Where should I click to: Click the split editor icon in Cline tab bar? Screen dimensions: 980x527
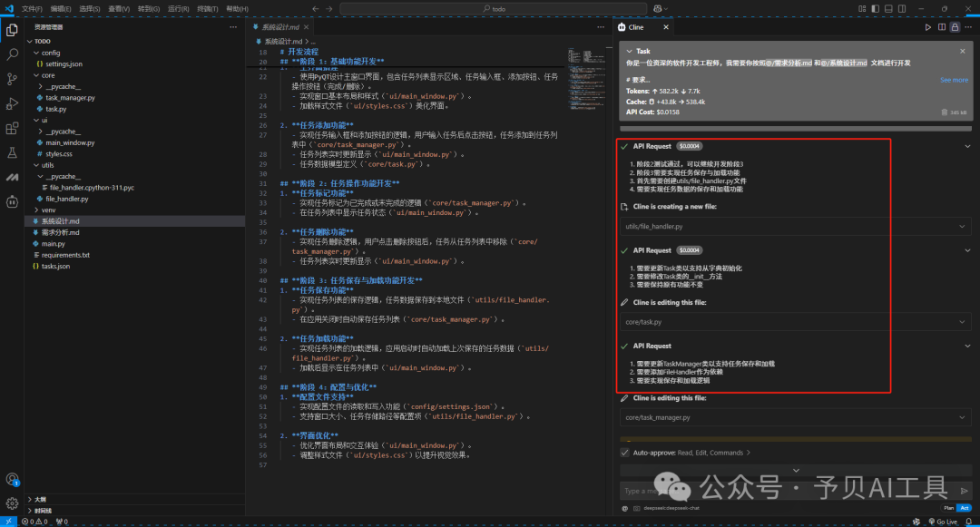(942, 27)
